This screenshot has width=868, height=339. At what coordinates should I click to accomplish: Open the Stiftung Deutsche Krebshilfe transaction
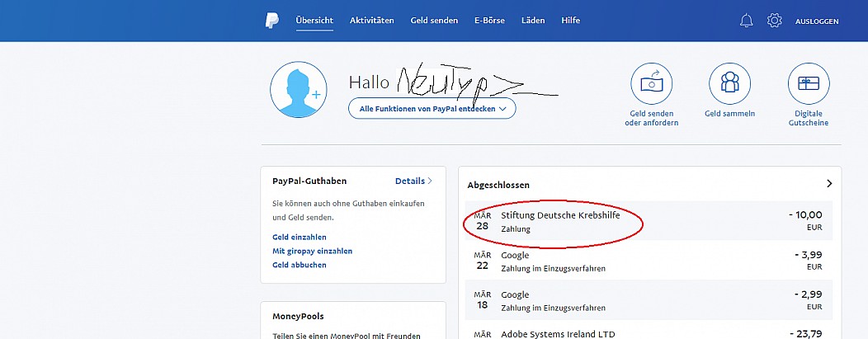click(x=649, y=221)
